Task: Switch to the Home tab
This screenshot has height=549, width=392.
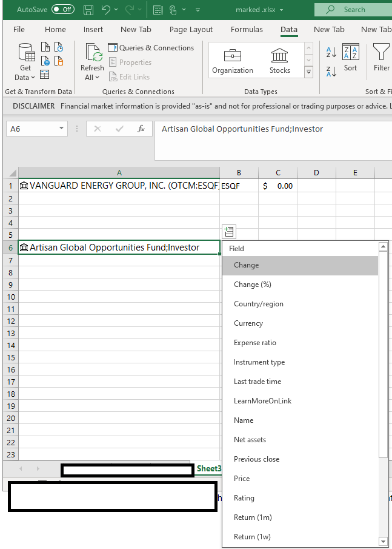Action: pos(55,29)
